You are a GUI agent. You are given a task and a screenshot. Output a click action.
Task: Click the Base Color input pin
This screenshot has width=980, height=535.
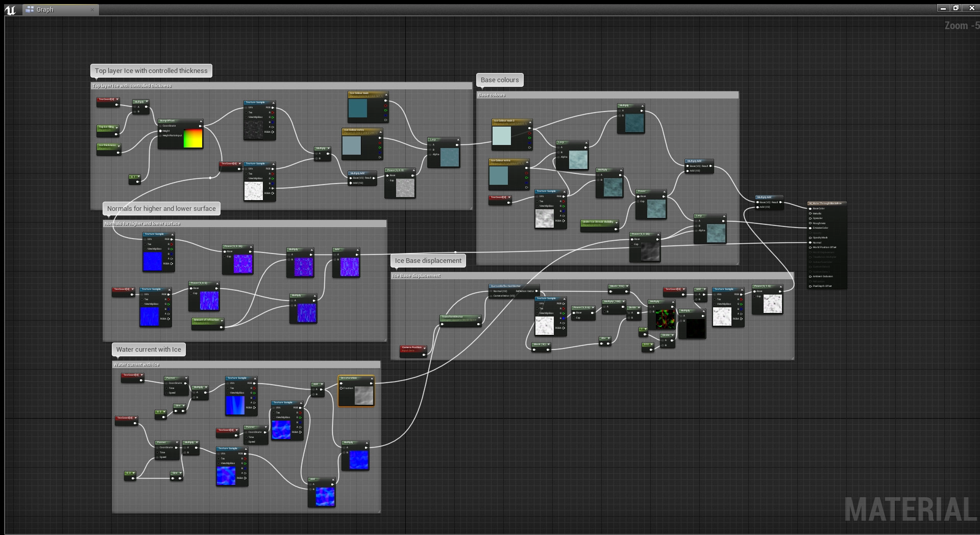[x=811, y=208]
